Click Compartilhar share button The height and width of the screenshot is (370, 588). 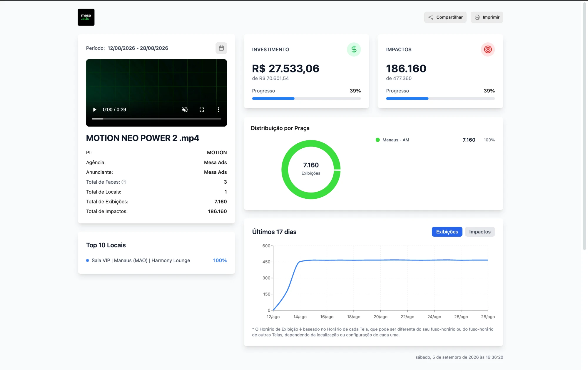[x=445, y=17]
